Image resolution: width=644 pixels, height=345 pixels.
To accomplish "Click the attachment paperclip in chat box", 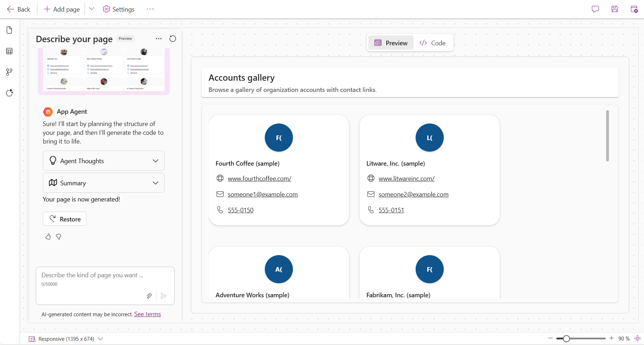I will (x=149, y=296).
